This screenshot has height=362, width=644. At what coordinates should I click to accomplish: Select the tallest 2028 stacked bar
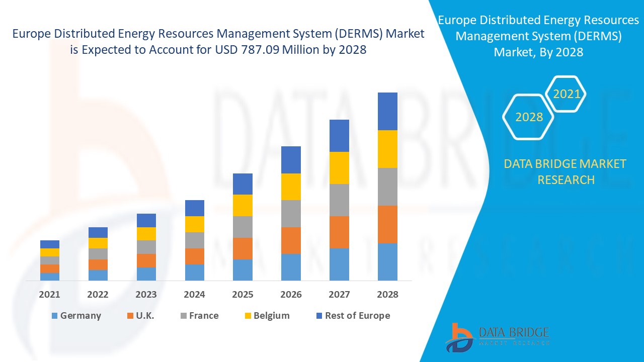pyautogui.click(x=387, y=186)
